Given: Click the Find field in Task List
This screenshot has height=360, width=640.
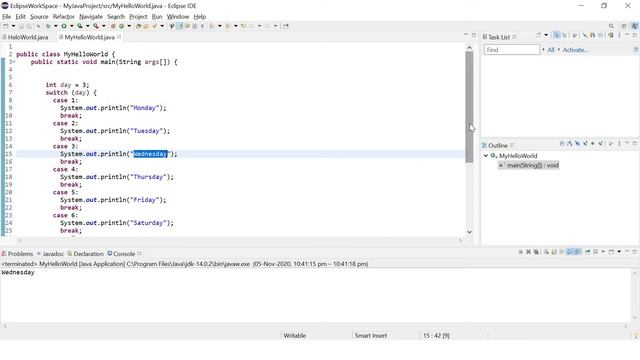Looking at the screenshot, I should [x=512, y=49].
